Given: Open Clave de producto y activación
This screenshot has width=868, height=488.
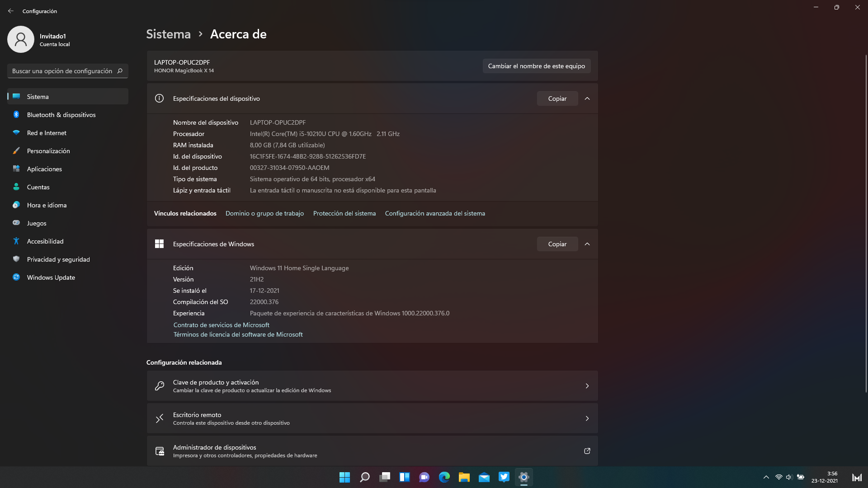Looking at the screenshot, I should click(x=372, y=386).
